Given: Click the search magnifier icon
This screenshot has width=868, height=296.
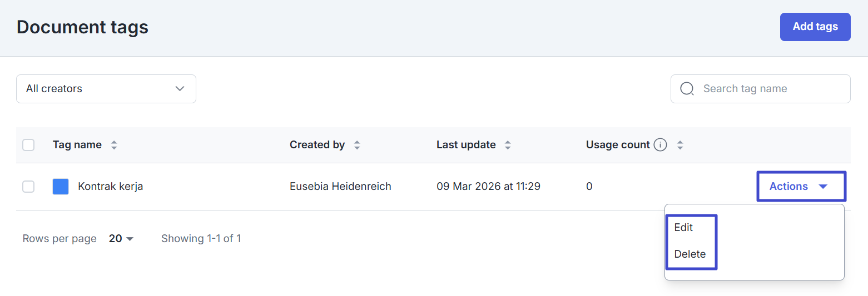Looking at the screenshot, I should (x=687, y=89).
